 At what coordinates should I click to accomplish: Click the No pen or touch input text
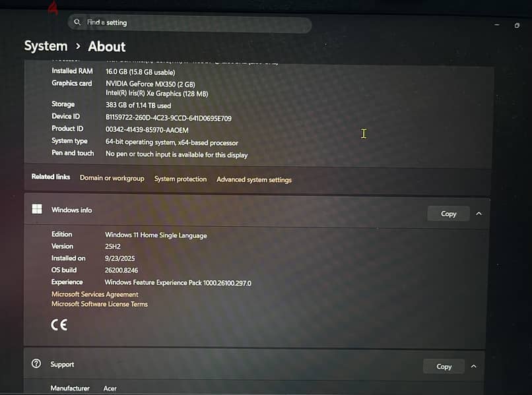176,154
